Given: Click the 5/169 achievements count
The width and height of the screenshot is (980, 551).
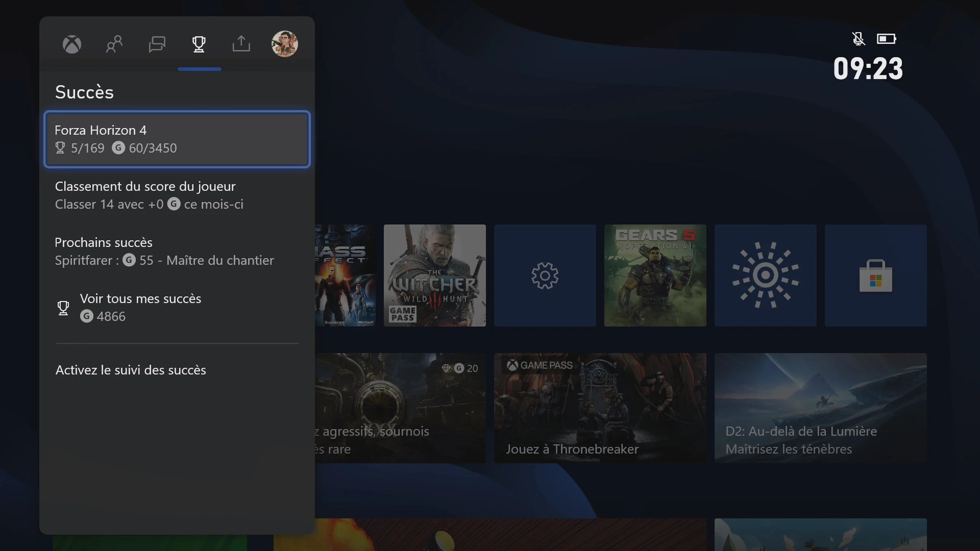Looking at the screenshot, I should [x=87, y=148].
